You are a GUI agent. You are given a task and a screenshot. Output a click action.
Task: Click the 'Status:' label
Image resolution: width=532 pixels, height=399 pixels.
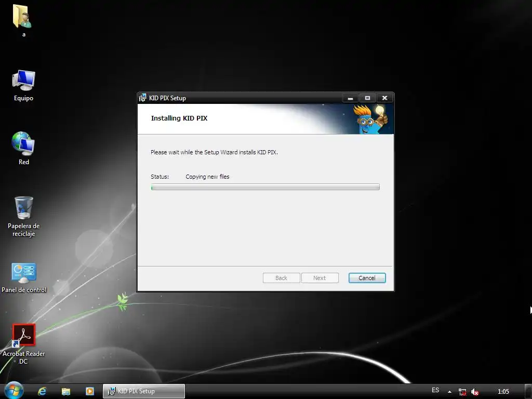coord(160,177)
